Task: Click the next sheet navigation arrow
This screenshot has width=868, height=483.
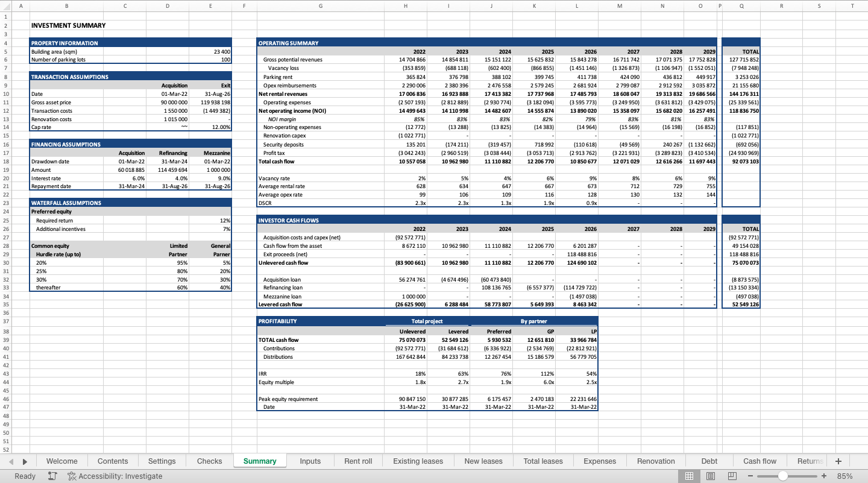Action: coord(25,461)
